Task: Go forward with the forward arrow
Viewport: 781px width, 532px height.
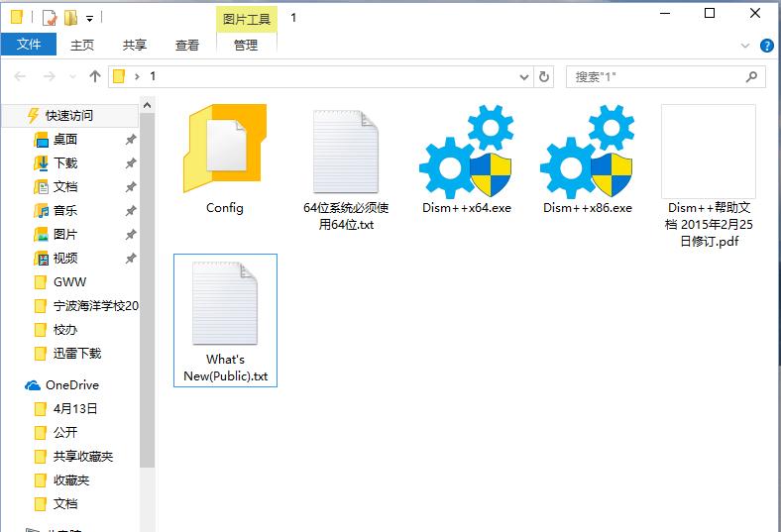Action: click(49, 76)
